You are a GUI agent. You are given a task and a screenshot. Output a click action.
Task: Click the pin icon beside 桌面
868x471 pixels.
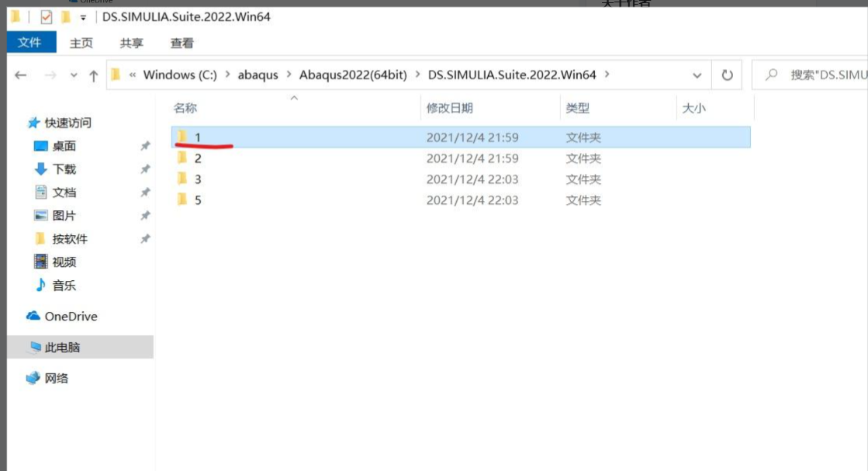pos(145,146)
